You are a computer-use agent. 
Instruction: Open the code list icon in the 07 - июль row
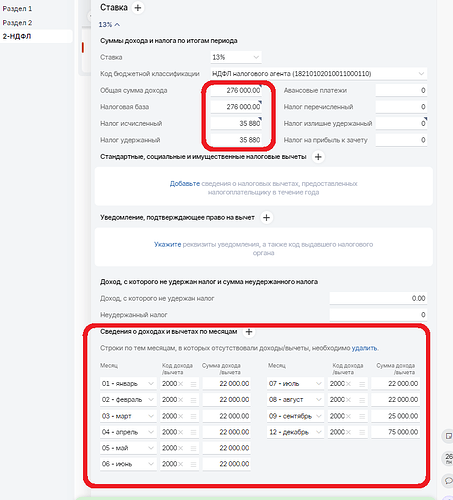point(362,384)
